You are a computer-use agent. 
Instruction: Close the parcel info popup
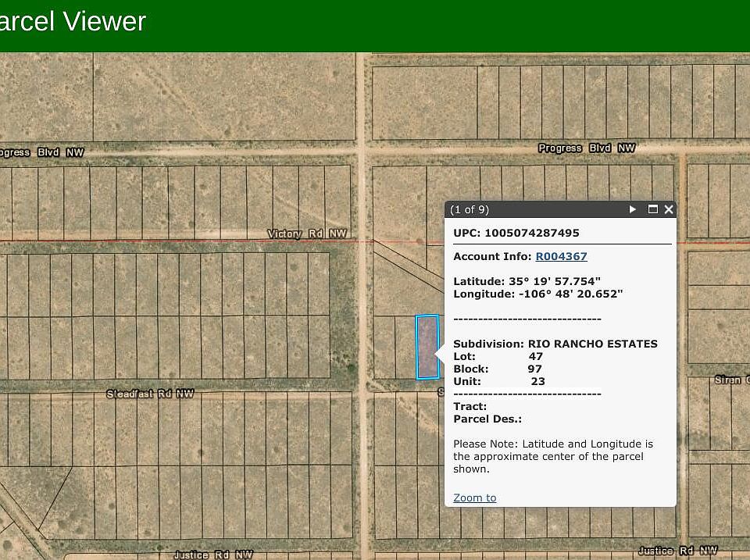[x=669, y=209]
